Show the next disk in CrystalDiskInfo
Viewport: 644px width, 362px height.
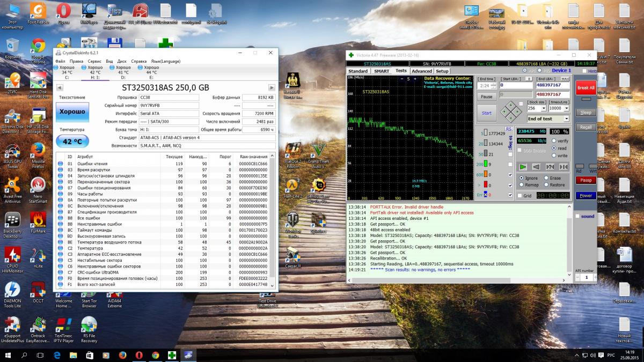(x=272, y=88)
